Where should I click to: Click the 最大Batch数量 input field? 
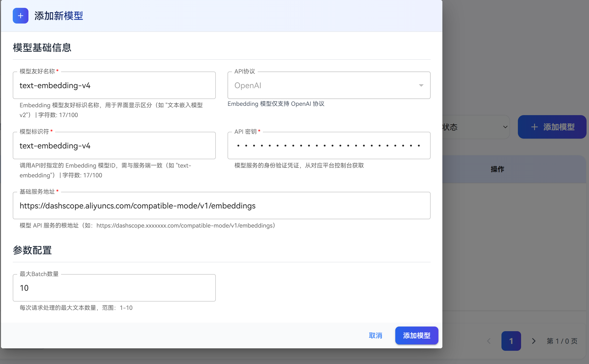[x=114, y=288]
